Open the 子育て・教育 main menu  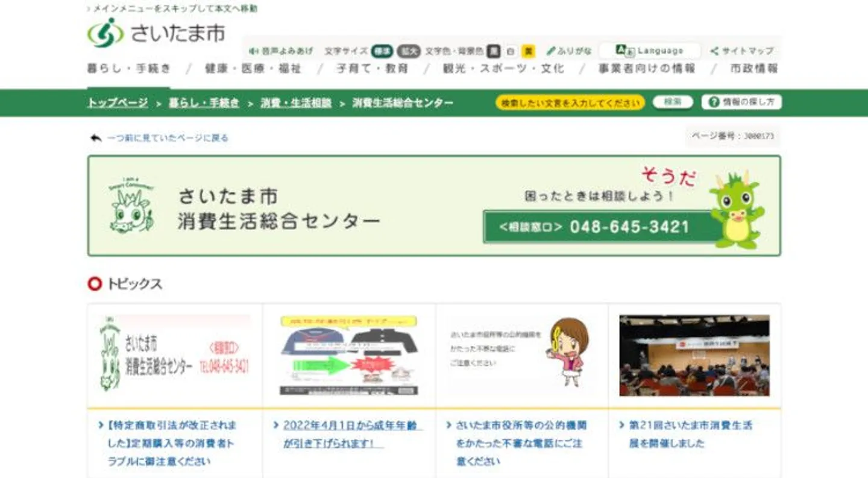372,69
